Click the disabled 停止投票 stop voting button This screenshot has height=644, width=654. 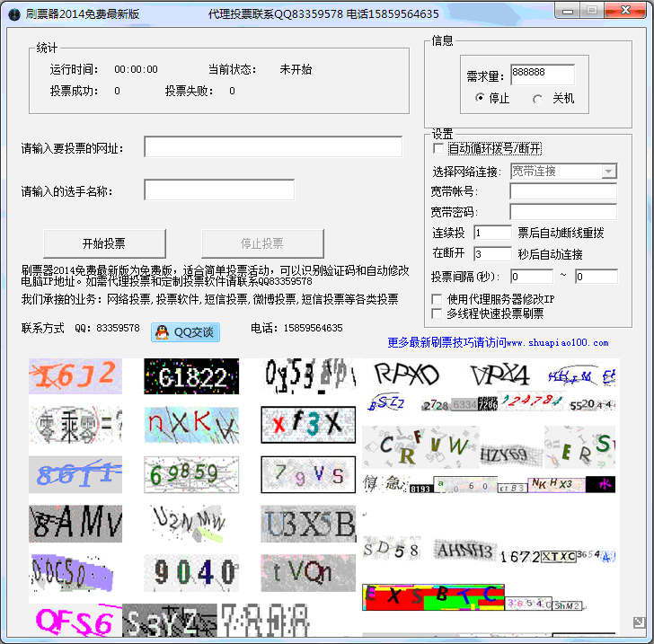pyautogui.click(x=262, y=243)
